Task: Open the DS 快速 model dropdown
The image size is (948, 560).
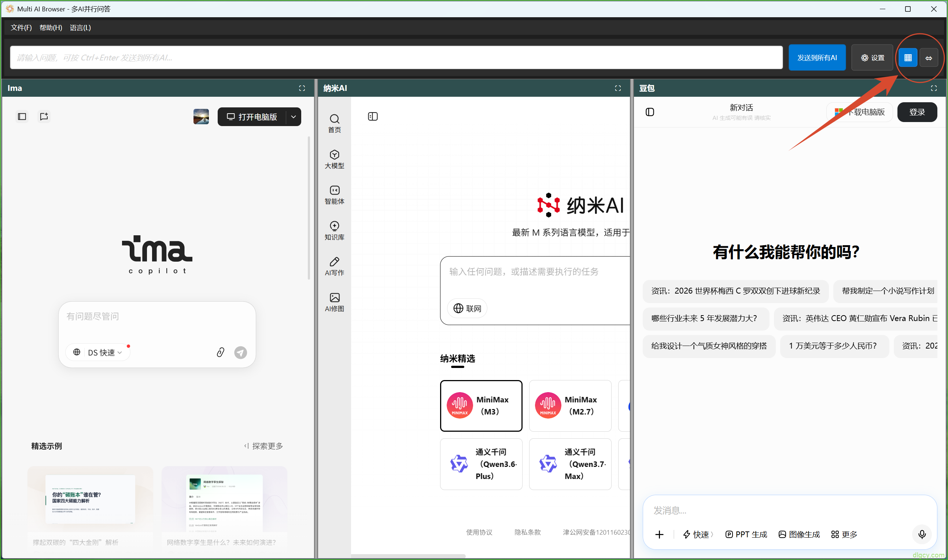Action: click(105, 353)
